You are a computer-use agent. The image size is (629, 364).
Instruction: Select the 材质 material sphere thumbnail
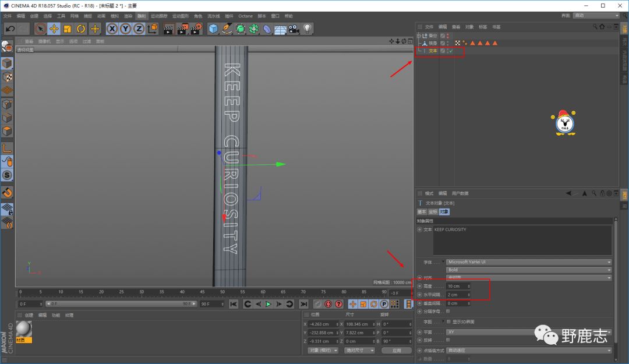[x=24, y=328]
